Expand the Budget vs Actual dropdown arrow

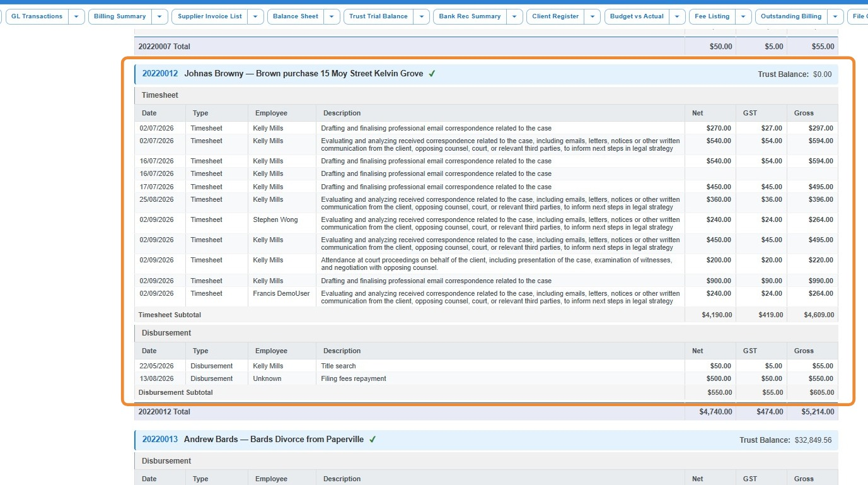click(678, 16)
